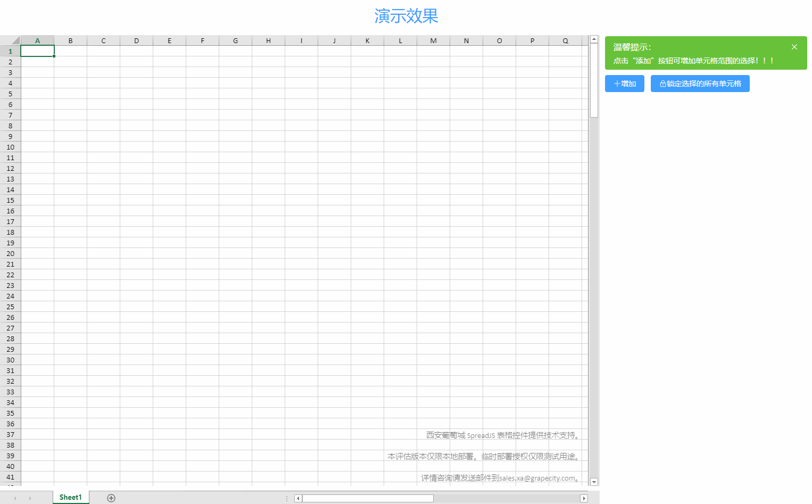Viewport: 812px width, 504px height.
Task: Click the horizontal scrollbar right arrow
Action: (584, 498)
